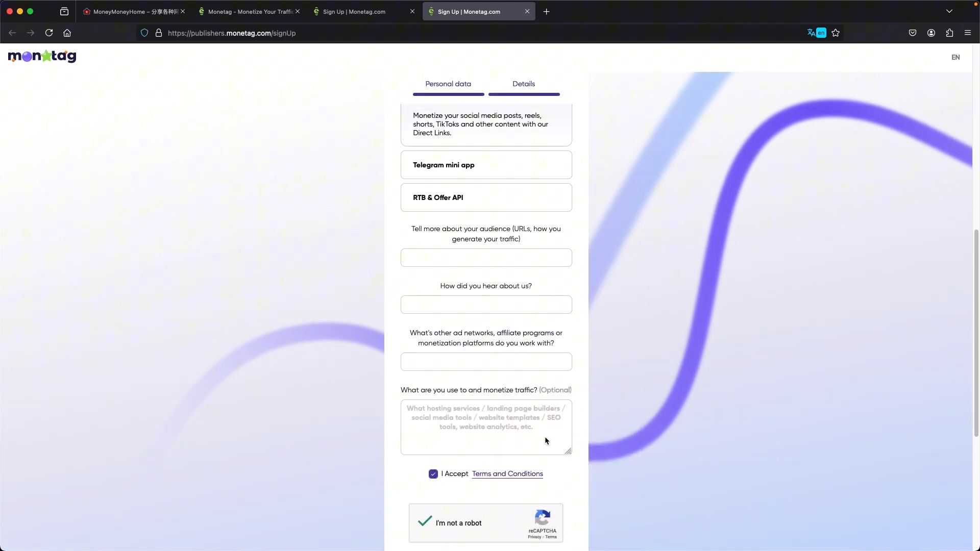Reload the page with refresh icon
Viewport: 980px width, 551px height.
[x=49, y=33]
